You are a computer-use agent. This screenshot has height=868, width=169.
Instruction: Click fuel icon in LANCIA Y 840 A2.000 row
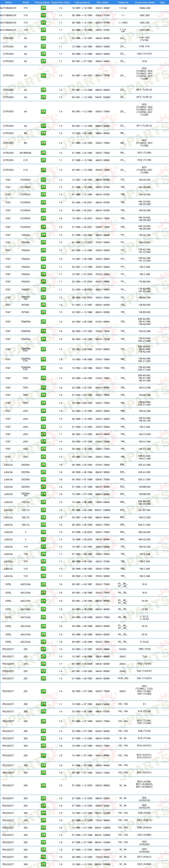coord(43,539)
